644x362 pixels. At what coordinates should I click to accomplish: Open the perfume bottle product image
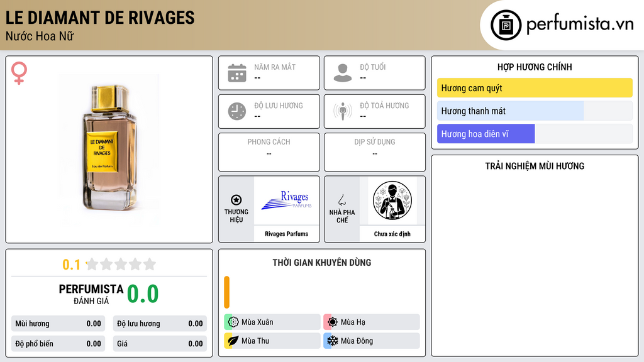pyautogui.click(x=109, y=149)
